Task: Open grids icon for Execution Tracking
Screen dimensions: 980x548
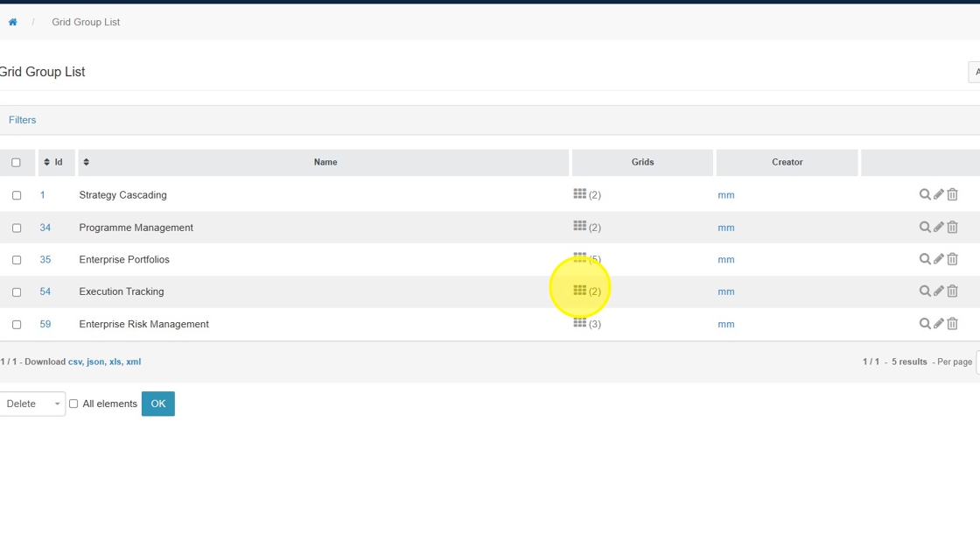Action: [579, 291]
